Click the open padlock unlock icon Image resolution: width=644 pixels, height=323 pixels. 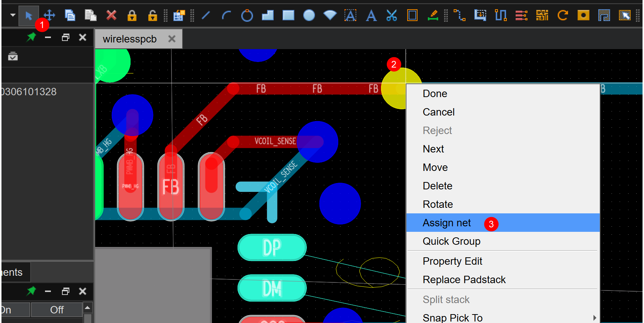pos(152,16)
